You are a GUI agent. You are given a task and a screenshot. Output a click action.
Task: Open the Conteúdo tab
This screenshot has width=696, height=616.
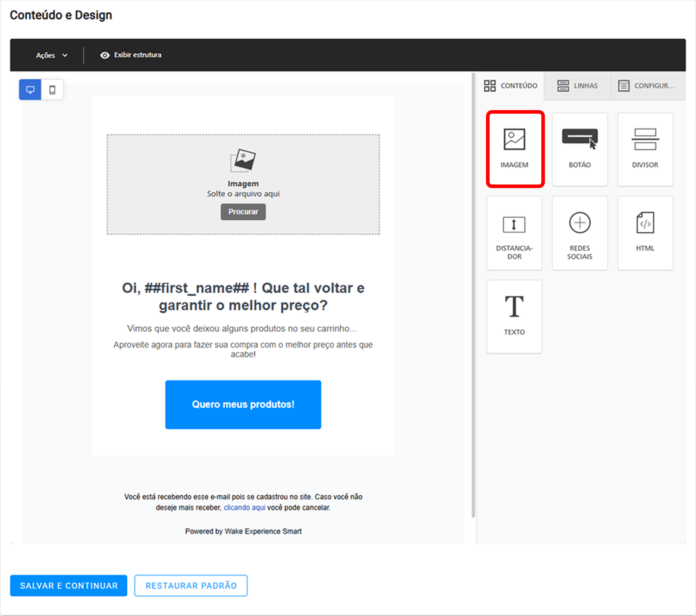[510, 86]
